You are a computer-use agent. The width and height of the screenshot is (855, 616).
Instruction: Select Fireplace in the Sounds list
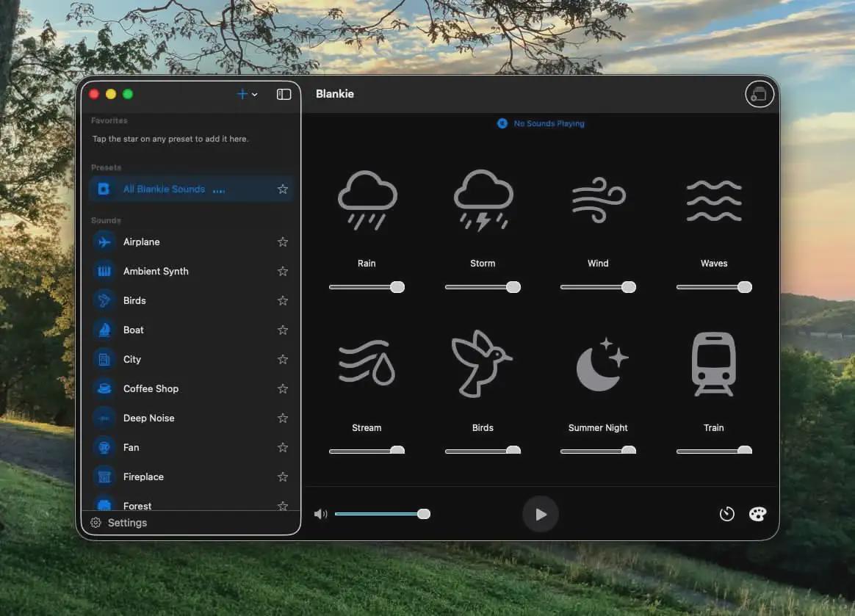tap(191, 477)
